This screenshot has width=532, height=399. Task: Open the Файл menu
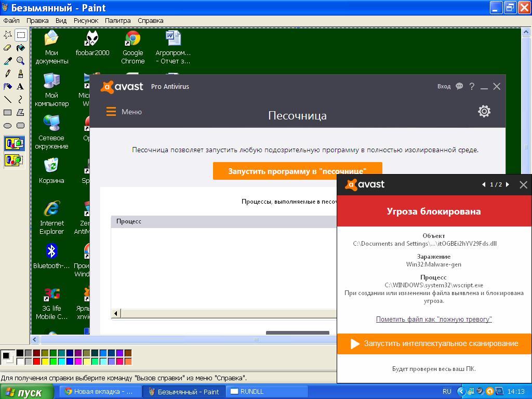coord(11,21)
